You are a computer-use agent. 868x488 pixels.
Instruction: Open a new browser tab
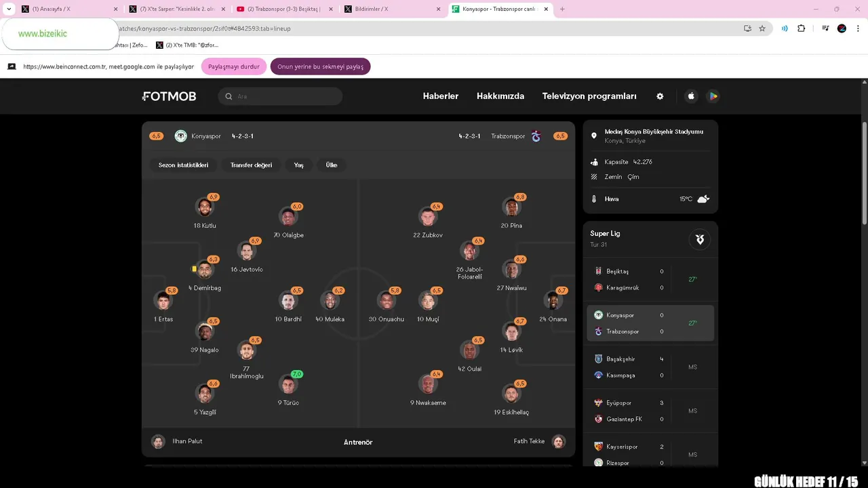coord(562,9)
